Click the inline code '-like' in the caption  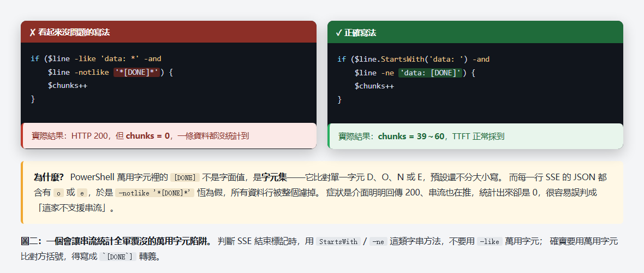coord(491,241)
